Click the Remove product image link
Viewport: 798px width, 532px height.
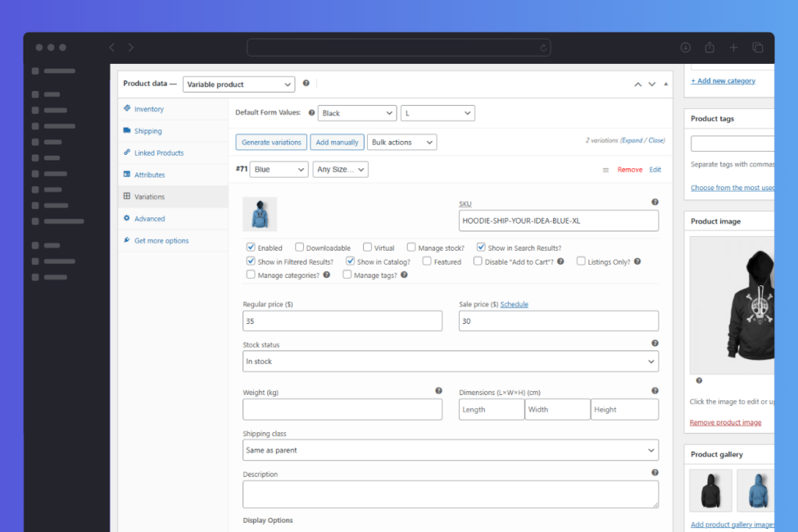[x=726, y=422]
